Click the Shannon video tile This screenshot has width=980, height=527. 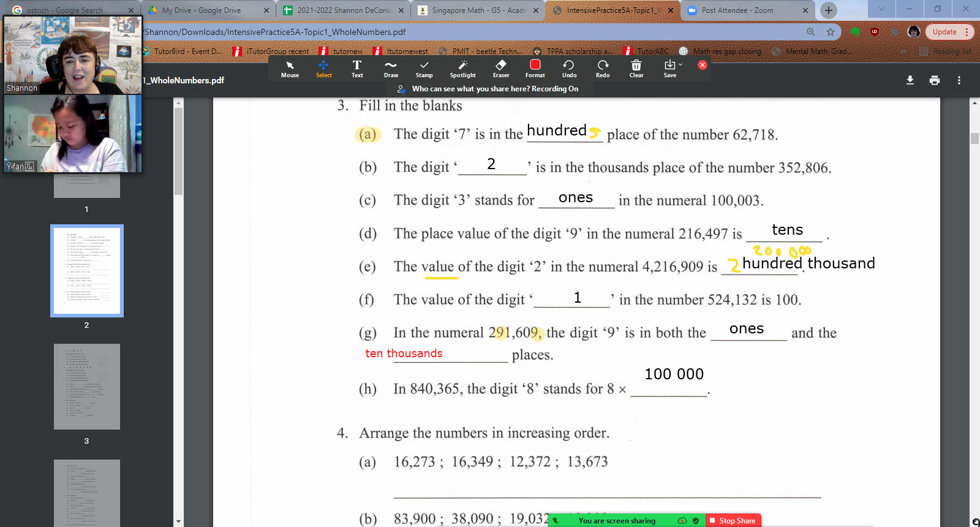72,55
